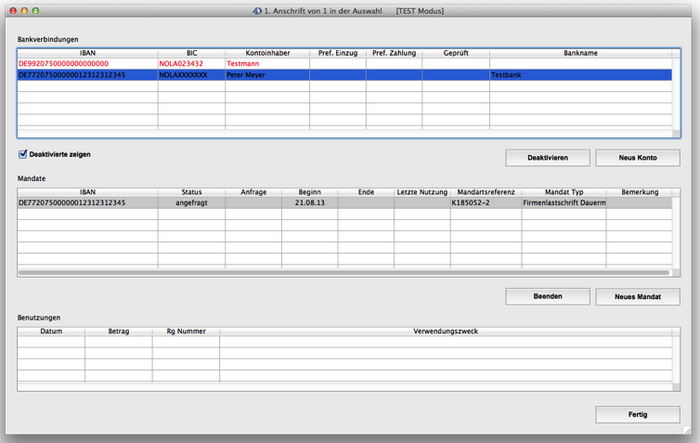700x443 pixels.
Task: Click the BIC column header
Action: coord(192,50)
